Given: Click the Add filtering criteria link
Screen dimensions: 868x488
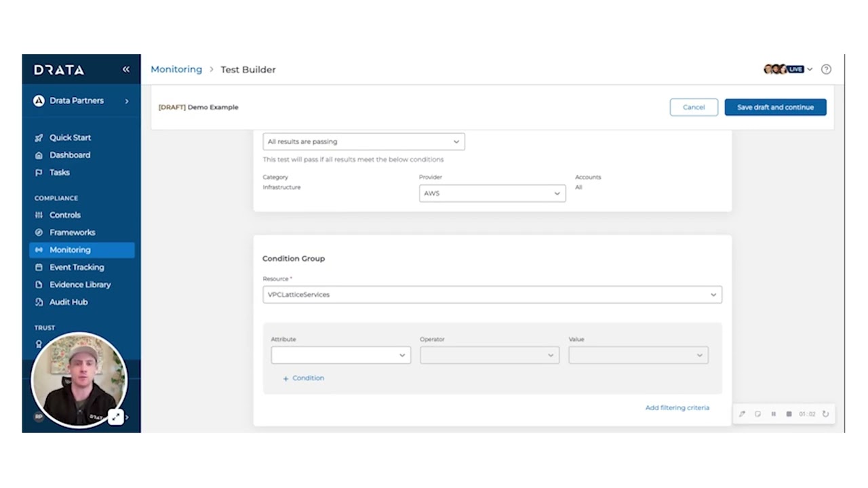Looking at the screenshot, I should [x=677, y=408].
